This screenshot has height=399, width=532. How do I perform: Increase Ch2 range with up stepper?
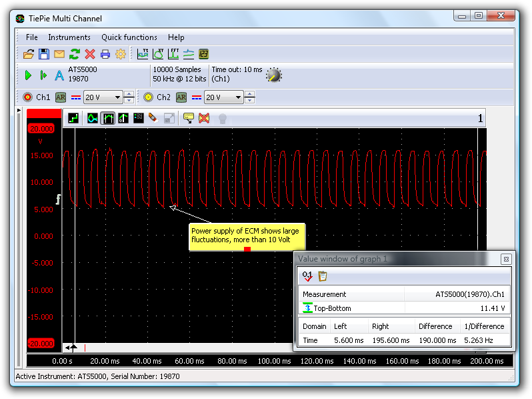coord(250,94)
